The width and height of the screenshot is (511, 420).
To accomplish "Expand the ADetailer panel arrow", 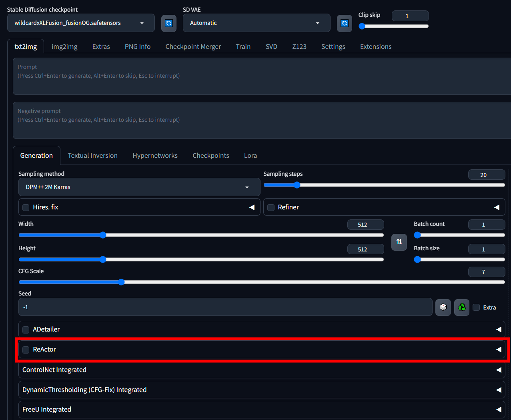I will tap(499, 329).
